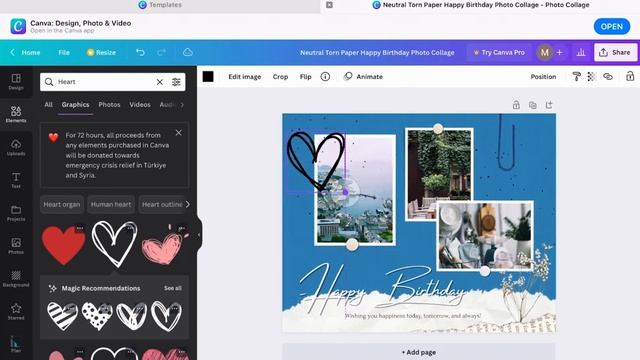Screen dimensions: 640x360
Task: Open the Resize option
Action: (x=101, y=52)
